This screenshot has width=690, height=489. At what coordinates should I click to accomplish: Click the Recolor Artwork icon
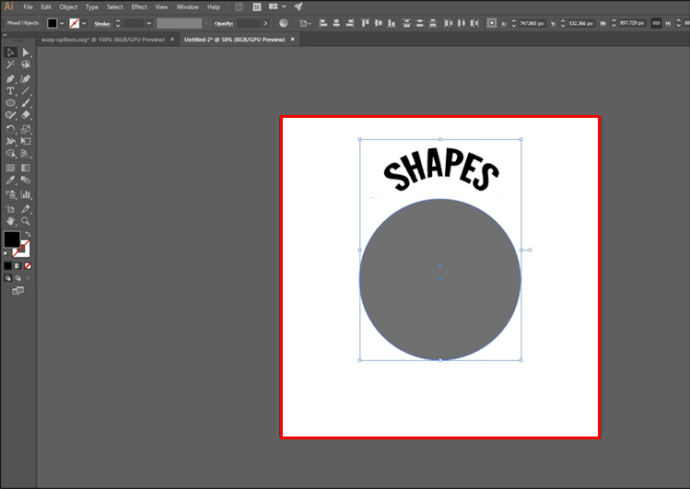pyautogui.click(x=284, y=23)
